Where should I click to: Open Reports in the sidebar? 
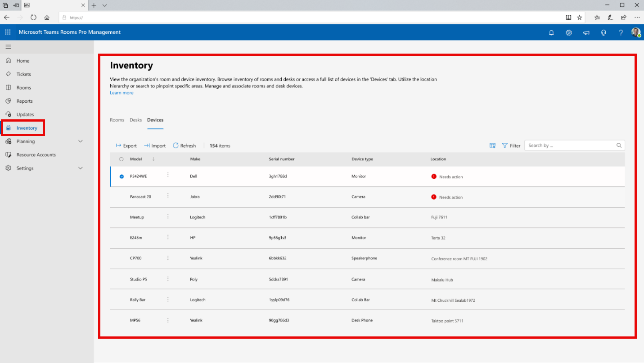point(24,101)
